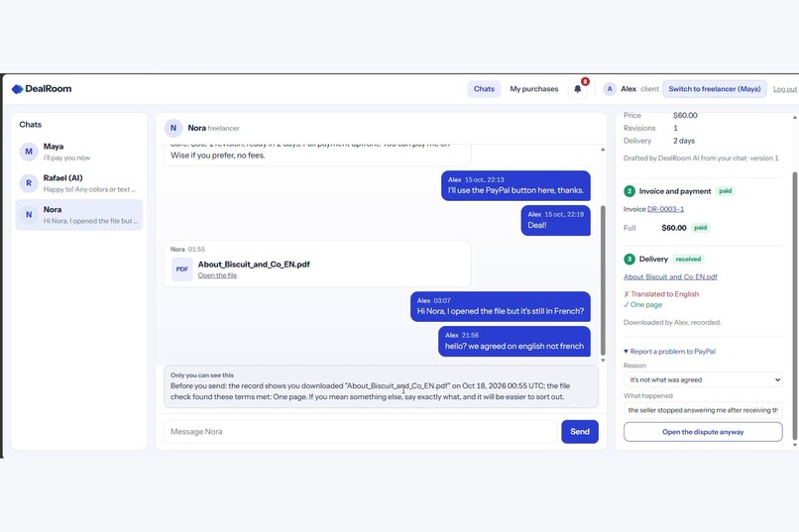This screenshot has width=799, height=532.
Task: Click step 2 Invoice and payment badge
Action: tap(629, 191)
